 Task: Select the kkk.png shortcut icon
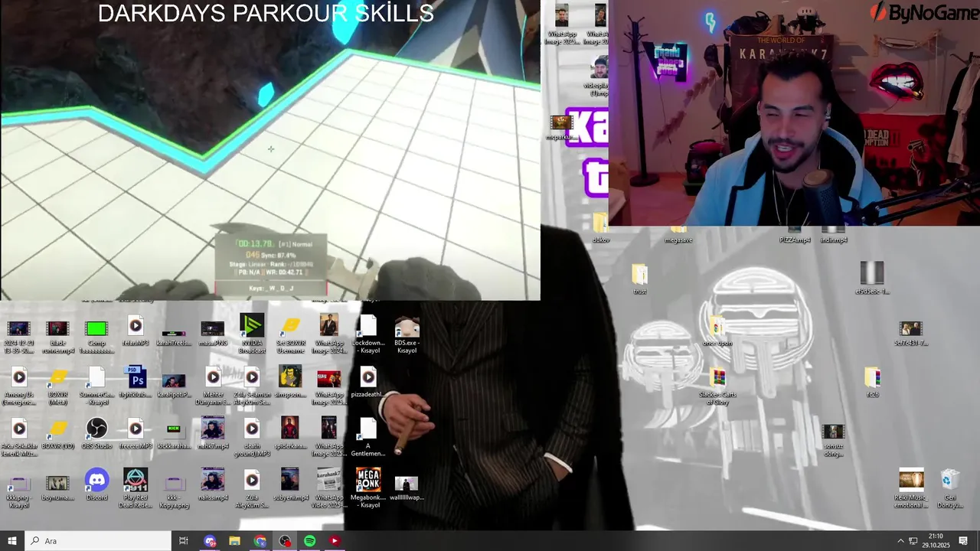19,483
